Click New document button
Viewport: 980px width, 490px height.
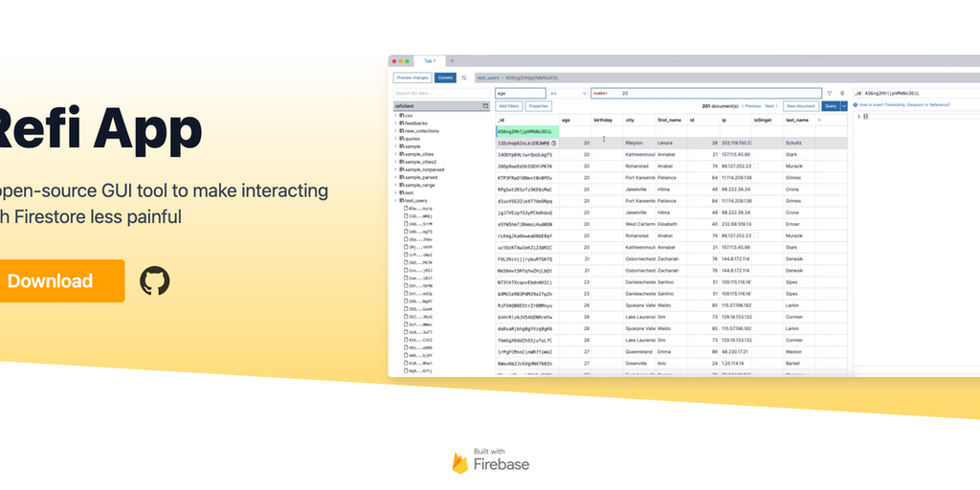coord(801,106)
